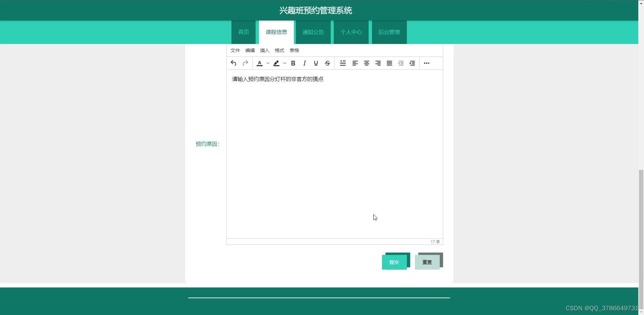Click the 预约原因 field label

pyautogui.click(x=207, y=144)
